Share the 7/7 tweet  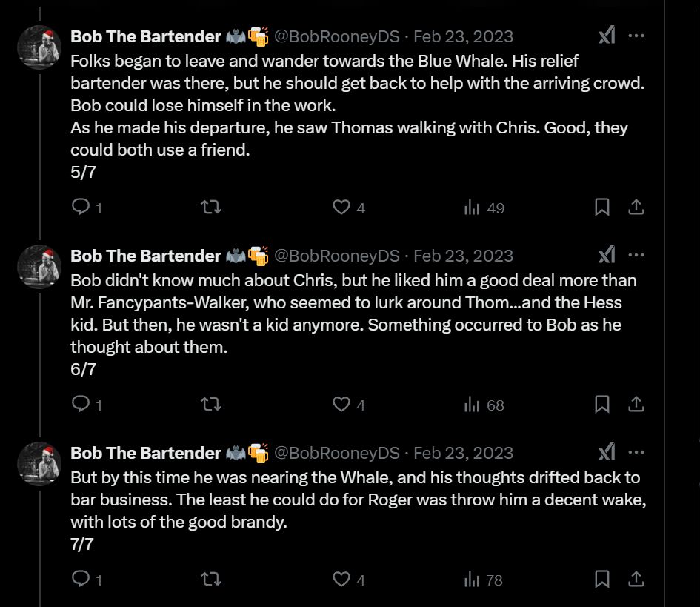636,579
